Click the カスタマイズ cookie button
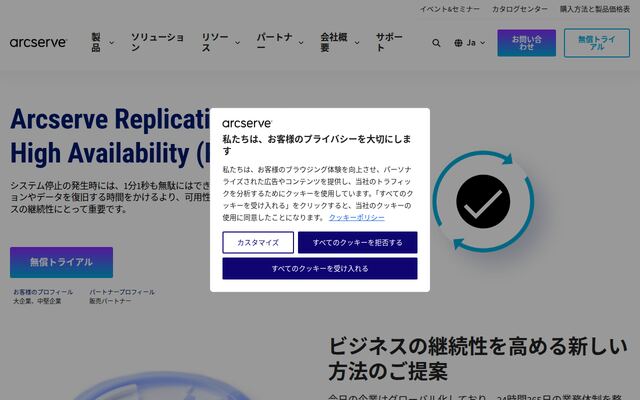This screenshot has width=640, height=400. 258,242
